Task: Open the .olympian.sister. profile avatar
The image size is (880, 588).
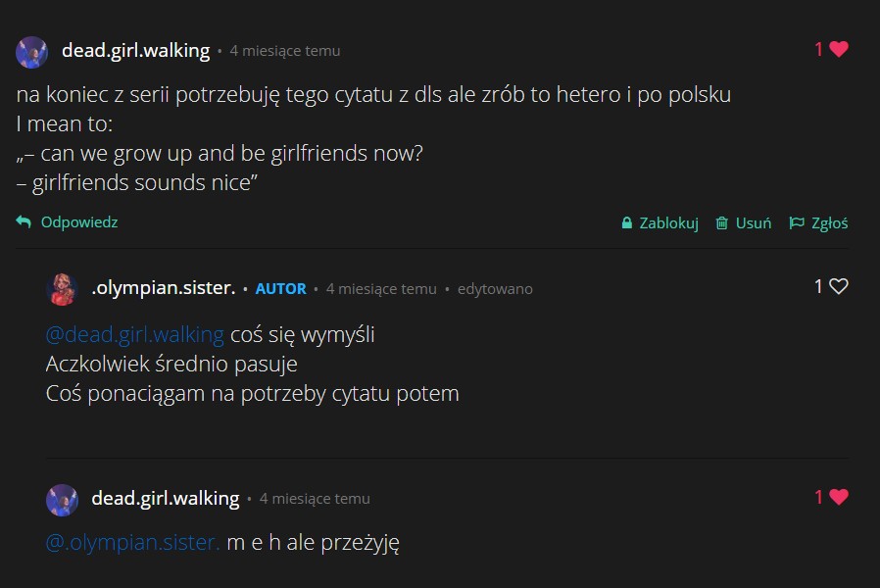Action: pyautogui.click(x=62, y=288)
